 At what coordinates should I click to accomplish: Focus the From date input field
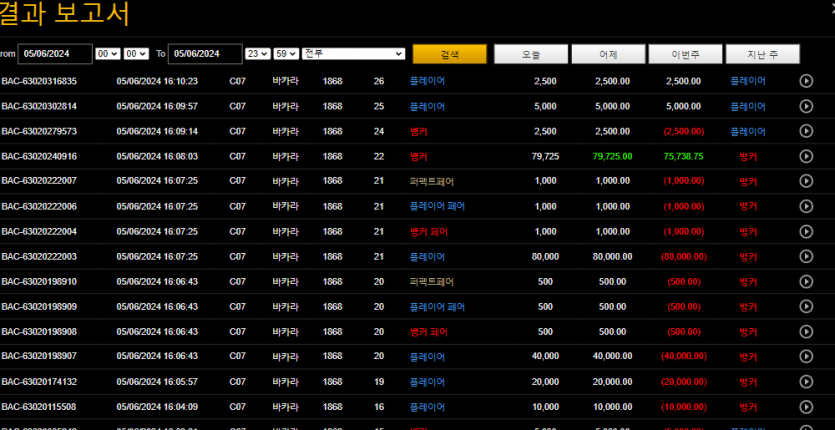(x=55, y=54)
